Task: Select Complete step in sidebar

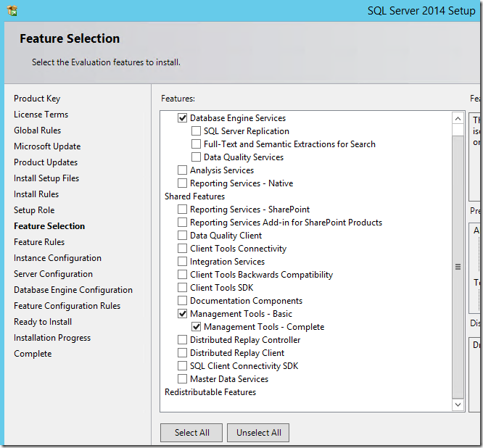Action: [x=33, y=354]
